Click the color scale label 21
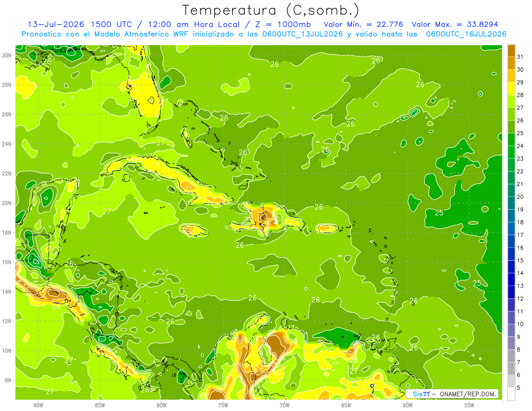532x411 pixels. pos(520,184)
